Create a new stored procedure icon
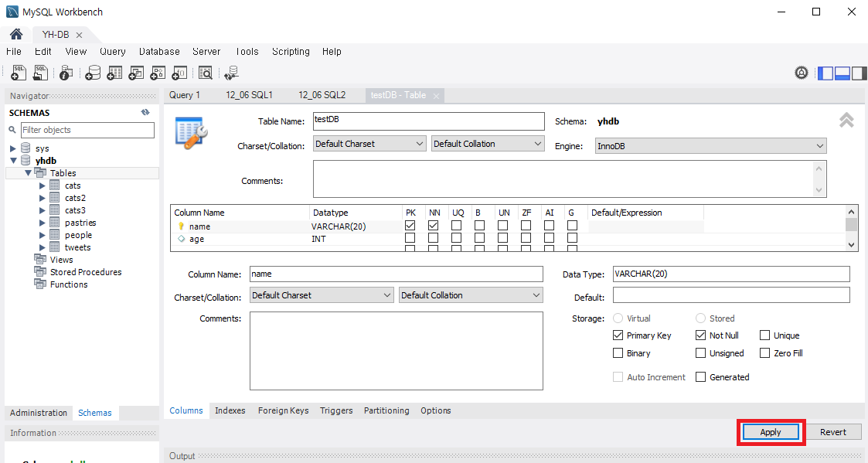The width and height of the screenshot is (868, 463). (x=158, y=73)
